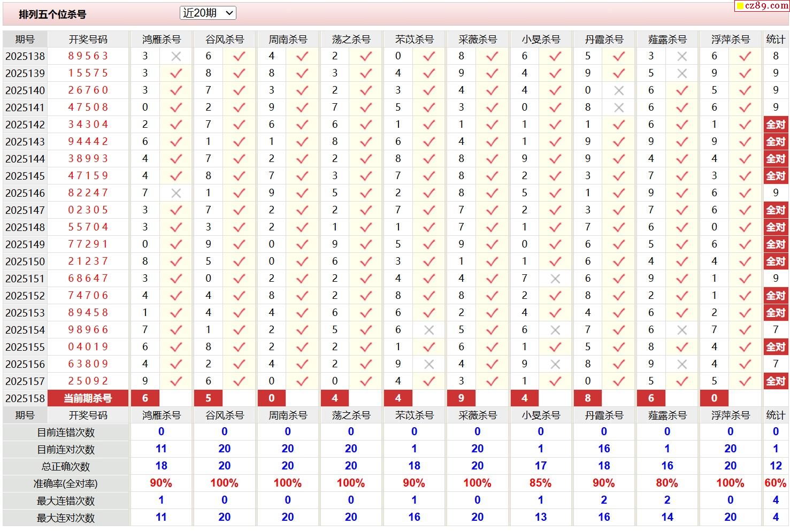Click the top 浮萍杀号 column header
Viewport: 790px width, 532px height.
coord(731,40)
